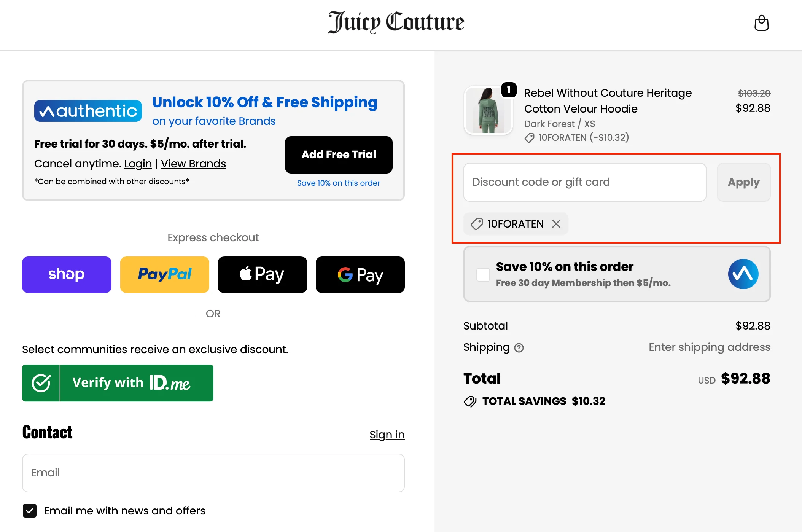
Task: Click the Sign in link
Action: (387, 435)
